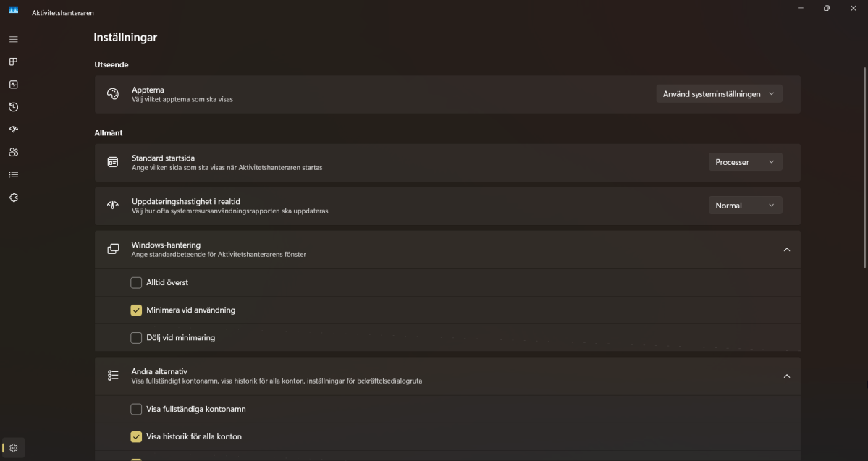Viewport: 868px width, 461px height.
Task: Open the hamburger navigation menu
Action: [13, 39]
